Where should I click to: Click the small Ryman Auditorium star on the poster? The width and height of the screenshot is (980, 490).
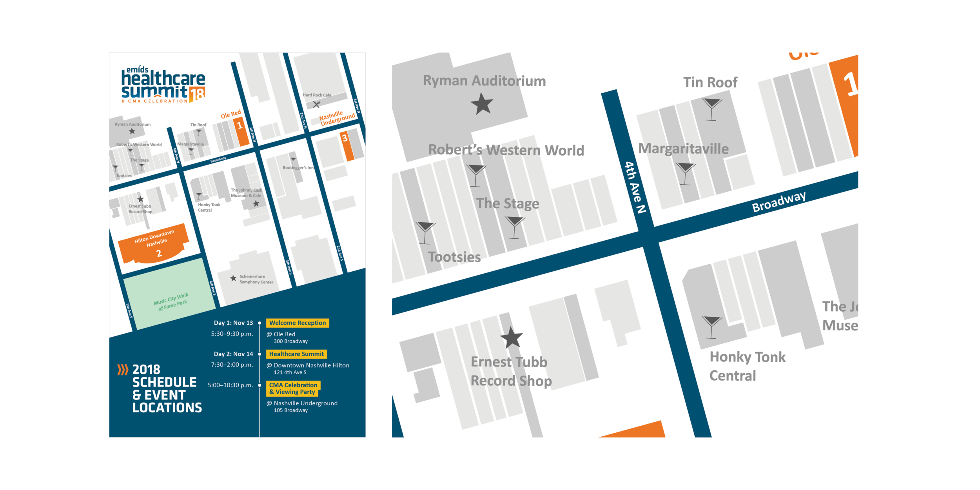click(x=132, y=131)
